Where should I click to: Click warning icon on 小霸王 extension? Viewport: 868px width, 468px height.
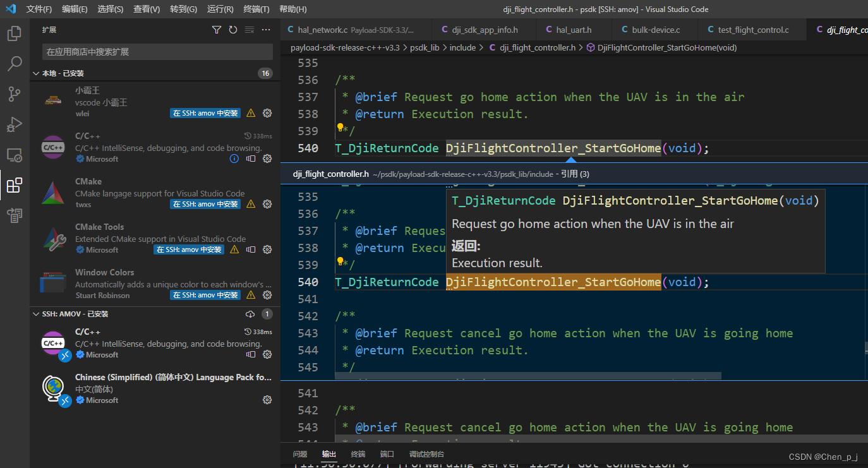pos(251,113)
